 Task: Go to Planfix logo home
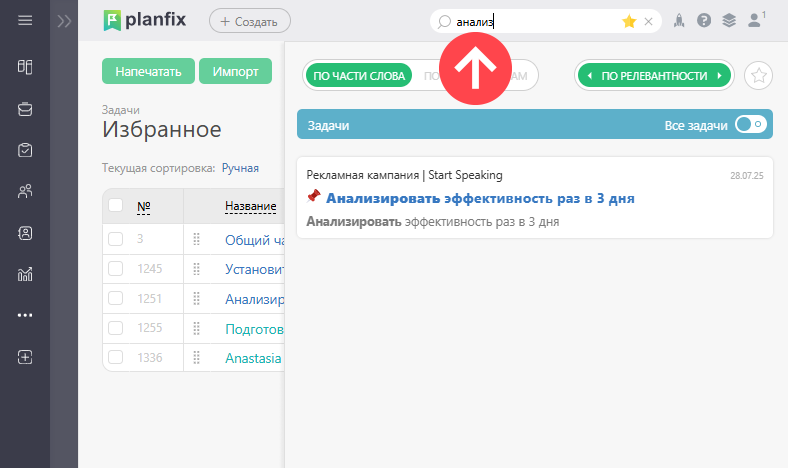145,21
